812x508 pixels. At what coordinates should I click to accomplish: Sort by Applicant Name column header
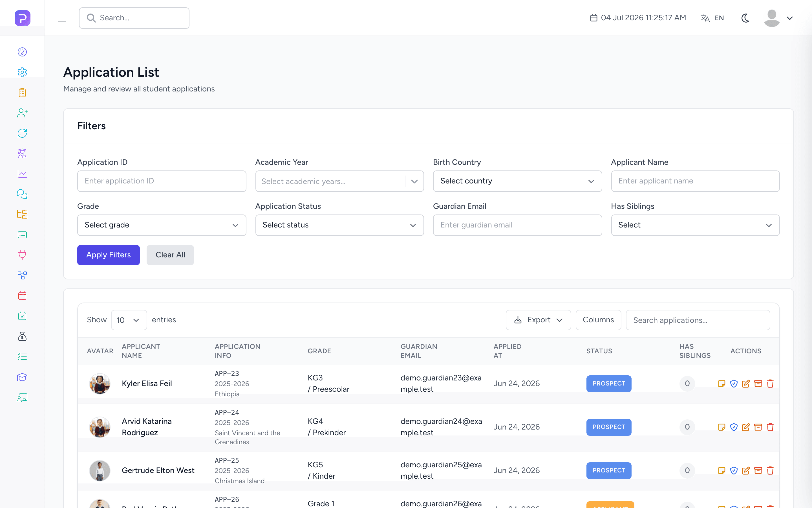141,351
